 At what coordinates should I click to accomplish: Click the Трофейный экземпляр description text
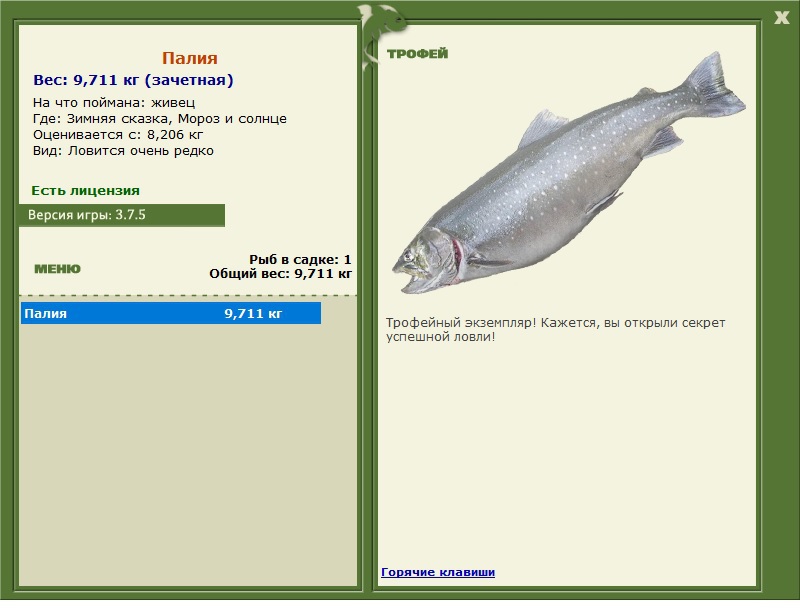pyautogui.click(x=555, y=330)
